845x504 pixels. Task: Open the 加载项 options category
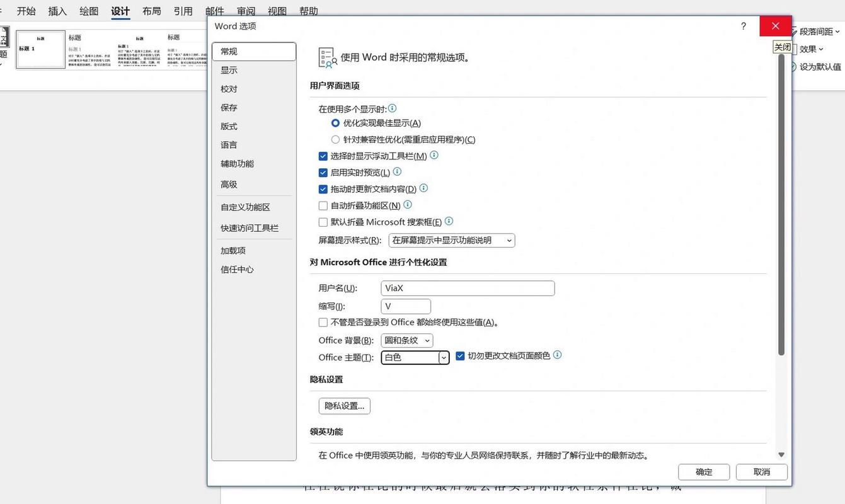pyautogui.click(x=254, y=251)
